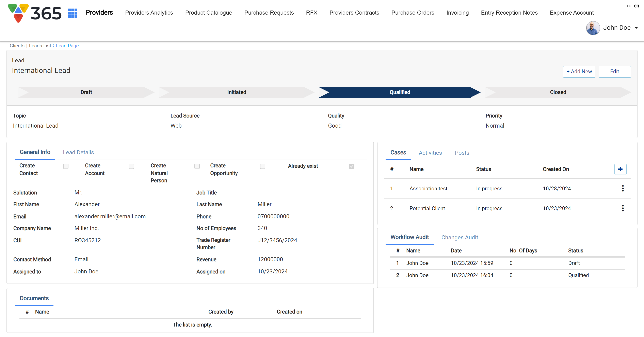Go to Leads List breadcrumb

pyautogui.click(x=40, y=46)
